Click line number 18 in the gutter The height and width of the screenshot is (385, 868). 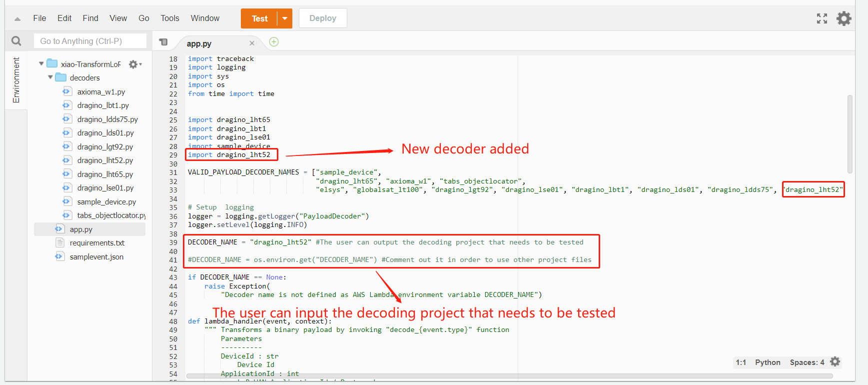(x=173, y=59)
